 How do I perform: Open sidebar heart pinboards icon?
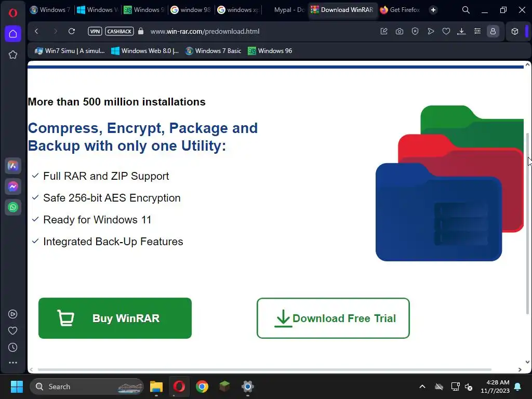click(12, 330)
